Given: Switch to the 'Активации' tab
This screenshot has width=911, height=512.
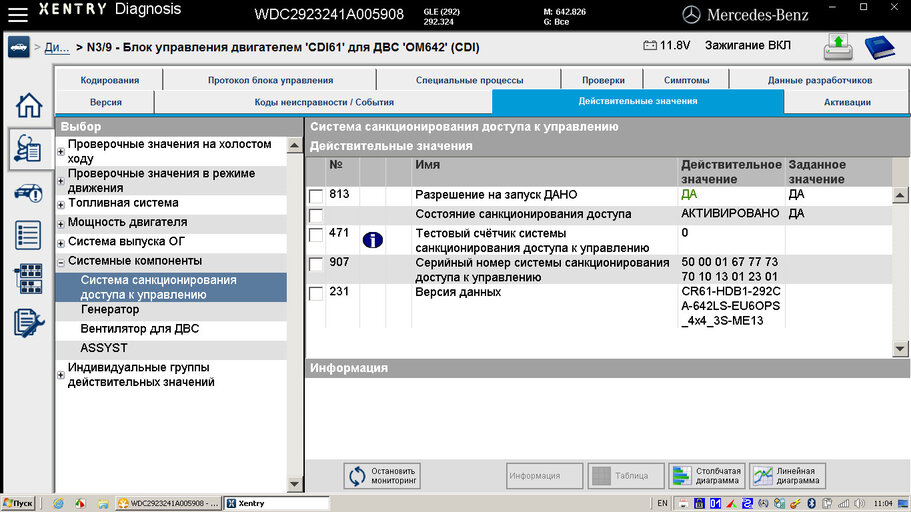Looking at the screenshot, I should click(847, 102).
